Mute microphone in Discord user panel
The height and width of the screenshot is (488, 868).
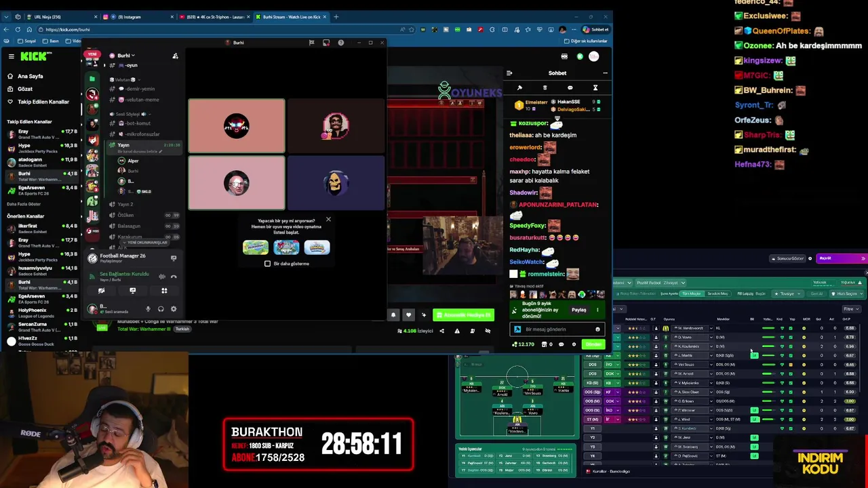[148, 309]
